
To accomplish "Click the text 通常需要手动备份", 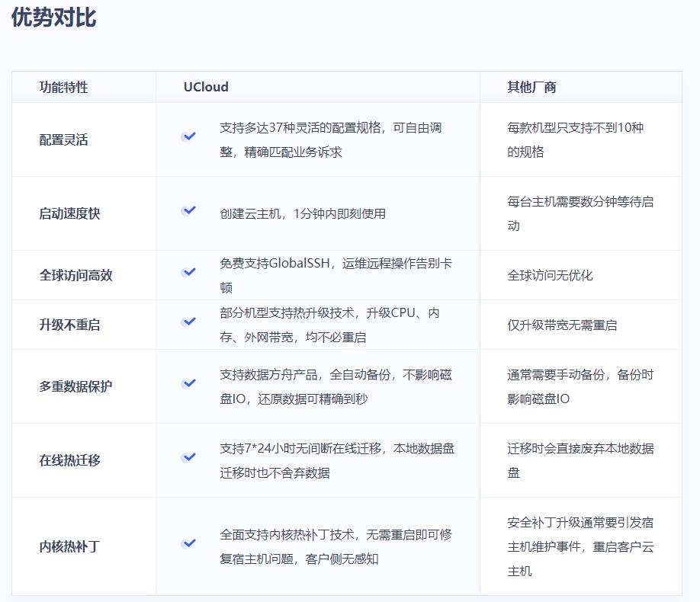I will point(556,374).
